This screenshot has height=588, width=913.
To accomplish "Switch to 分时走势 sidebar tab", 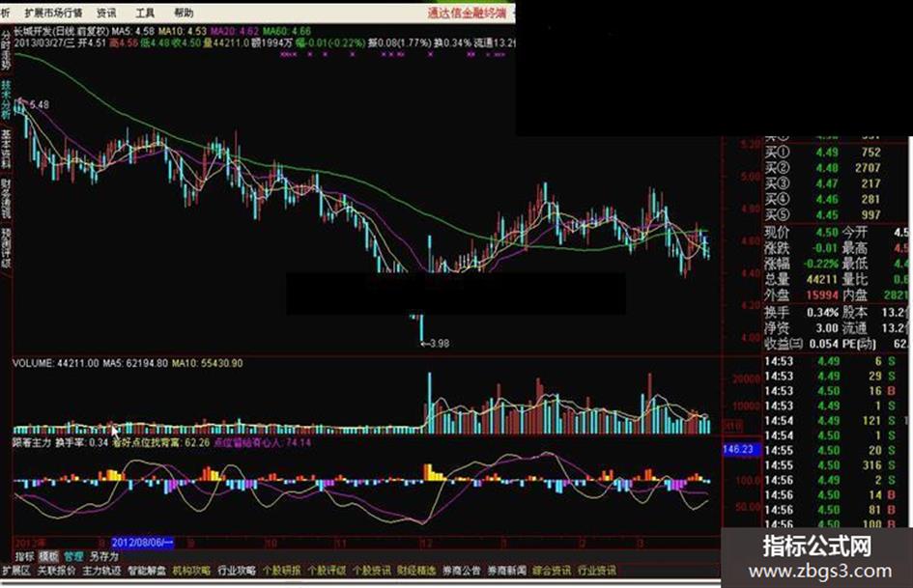I will tap(6, 50).
